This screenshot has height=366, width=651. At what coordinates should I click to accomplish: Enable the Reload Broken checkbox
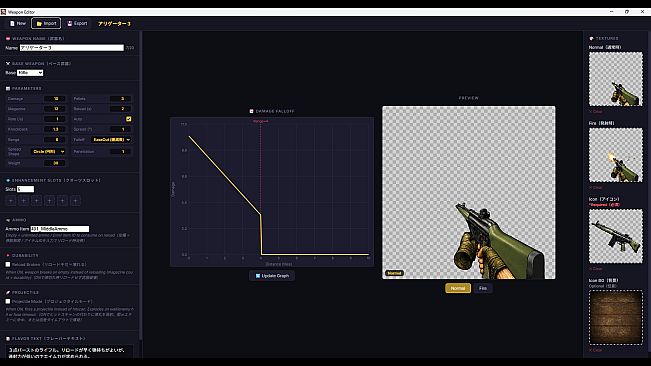(8, 264)
